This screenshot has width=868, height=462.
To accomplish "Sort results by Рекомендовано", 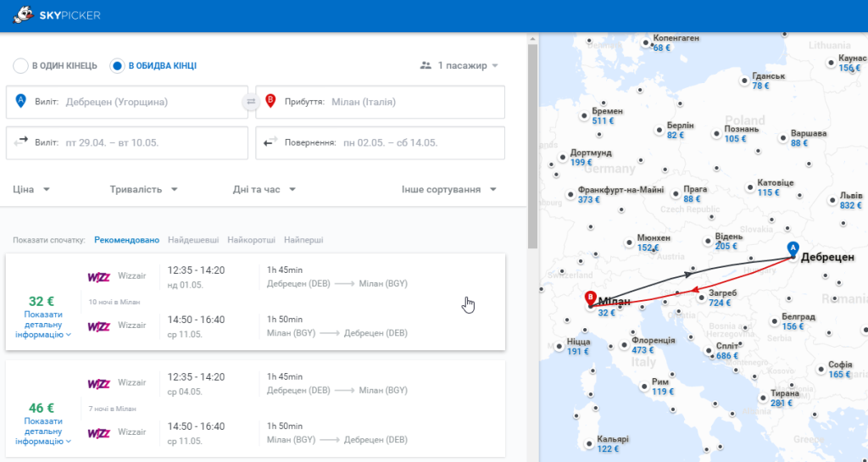I will pyautogui.click(x=127, y=240).
